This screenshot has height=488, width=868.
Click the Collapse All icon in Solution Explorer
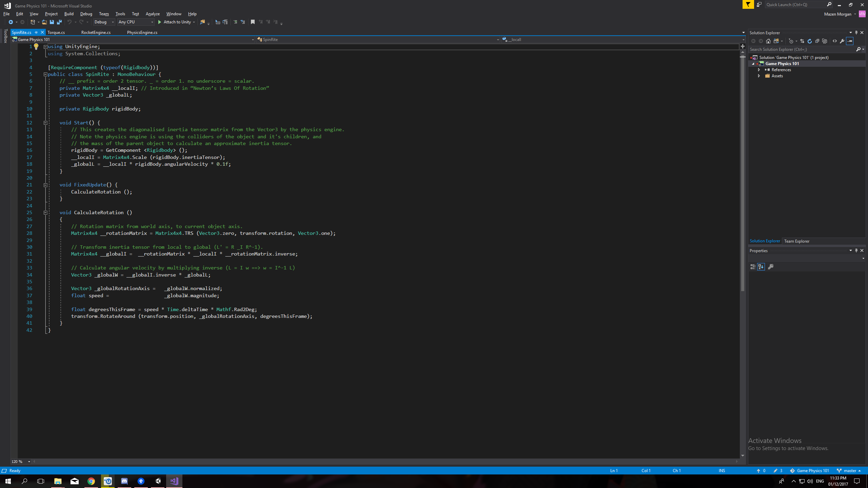tap(817, 41)
